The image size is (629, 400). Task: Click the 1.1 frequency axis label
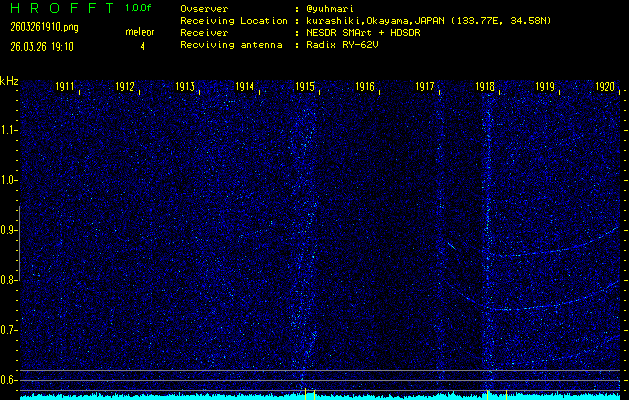[8, 130]
